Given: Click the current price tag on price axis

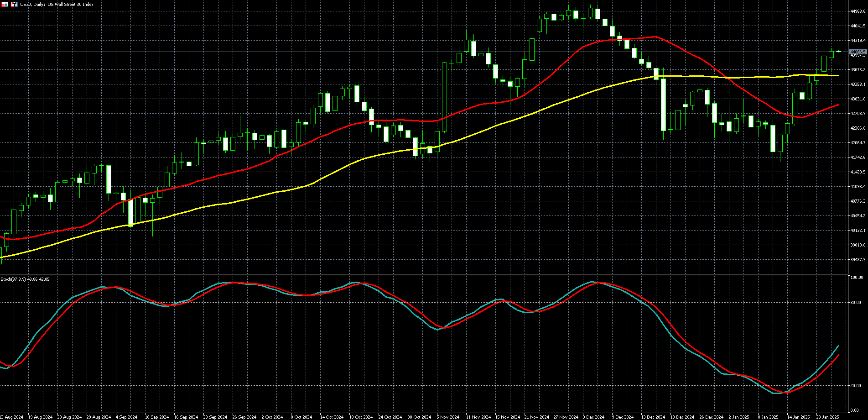Looking at the screenshot, I should (858, 52).
